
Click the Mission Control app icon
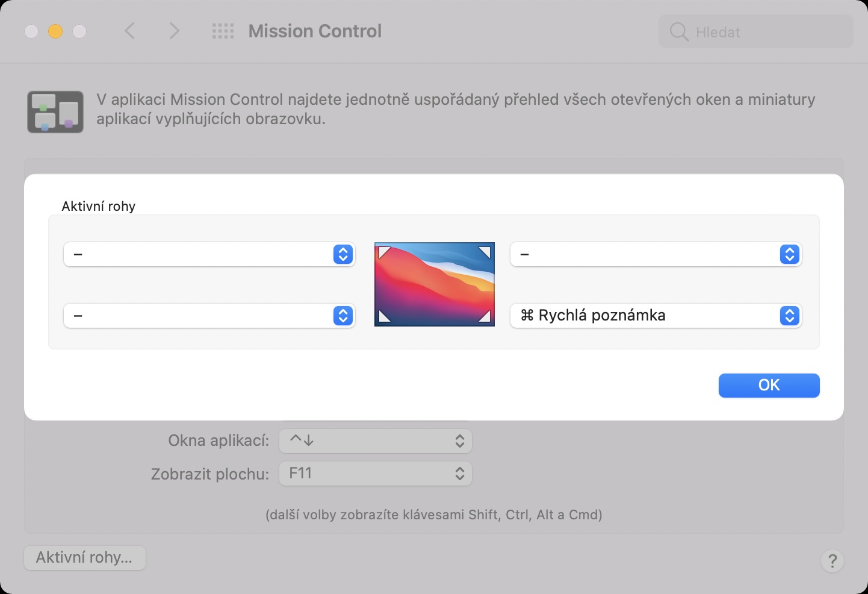point(55,112)
